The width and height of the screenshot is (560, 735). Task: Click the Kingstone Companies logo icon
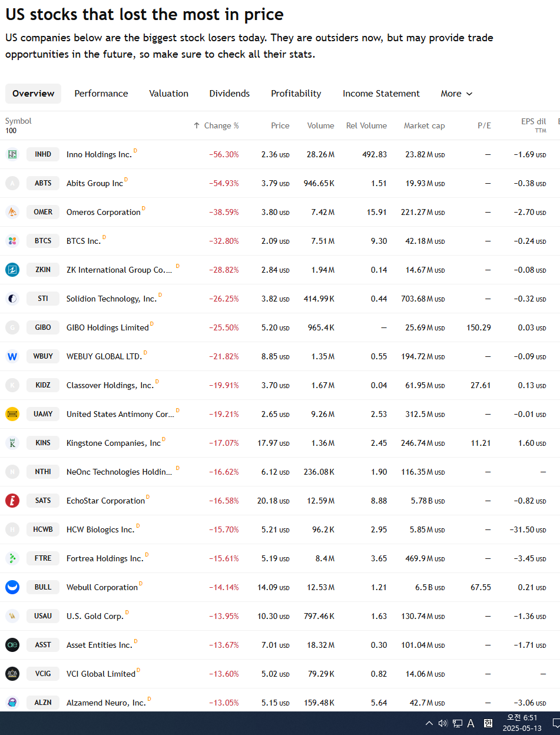tap(12, 443)
